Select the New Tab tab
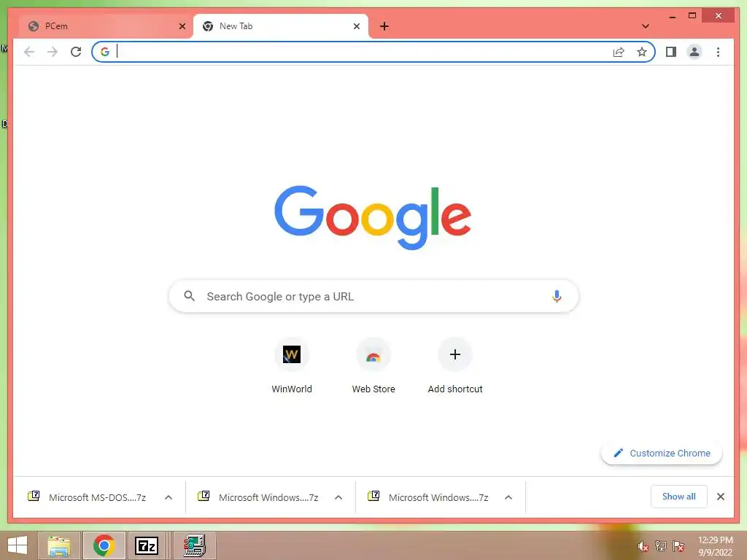 pos(281,26)
